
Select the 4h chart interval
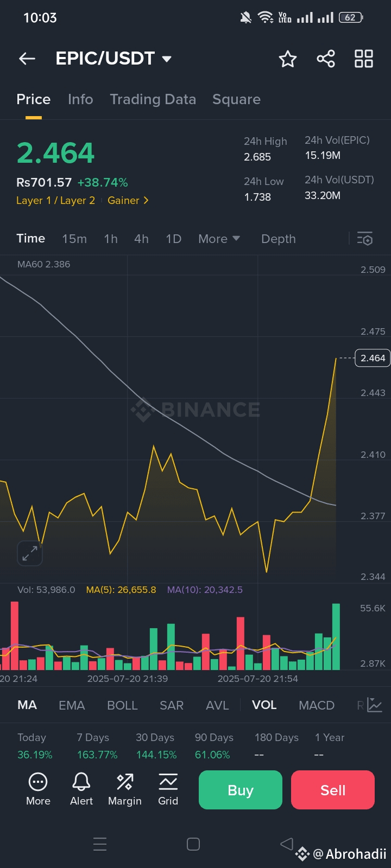click(142, 239)
